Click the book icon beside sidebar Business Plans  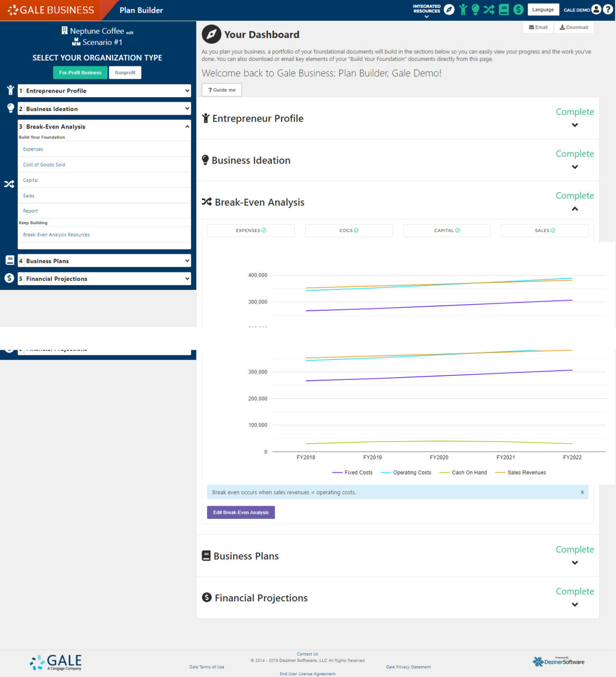(10, 260)
